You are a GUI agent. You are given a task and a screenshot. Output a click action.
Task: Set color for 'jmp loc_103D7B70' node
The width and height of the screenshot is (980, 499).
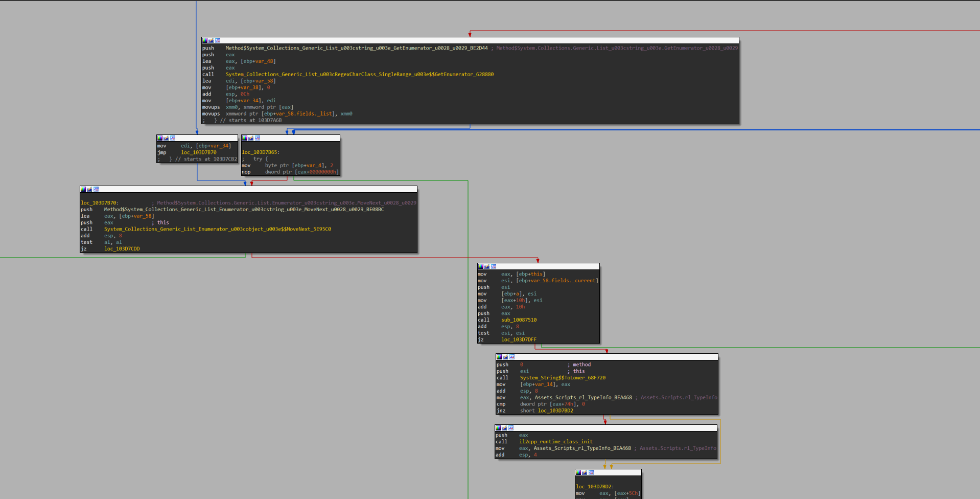(x=160, y=138)
